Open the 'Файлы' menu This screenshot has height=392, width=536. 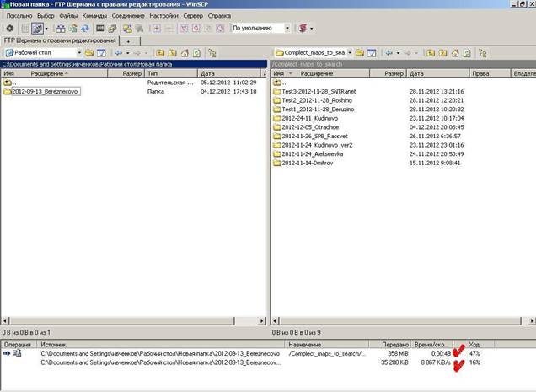point(68,16)
